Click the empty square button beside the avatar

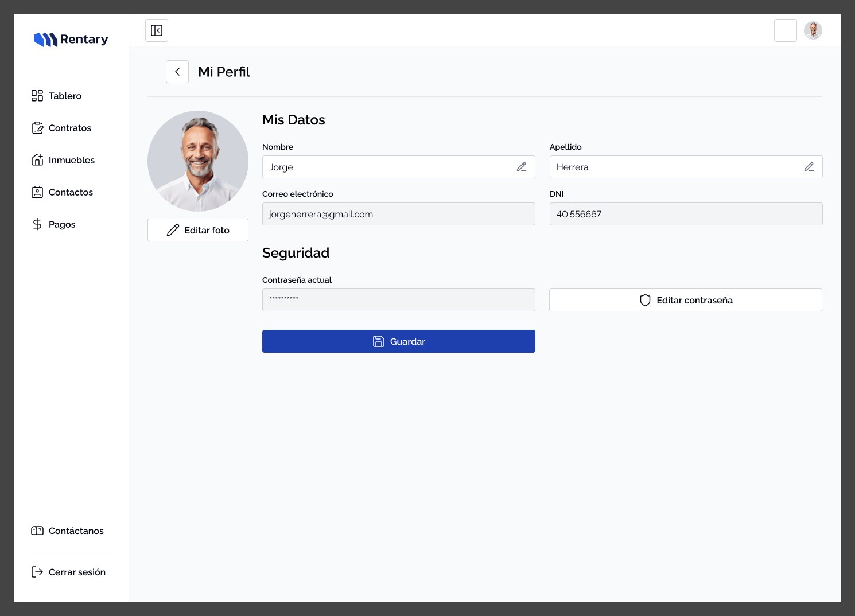(x=786, y=30)
